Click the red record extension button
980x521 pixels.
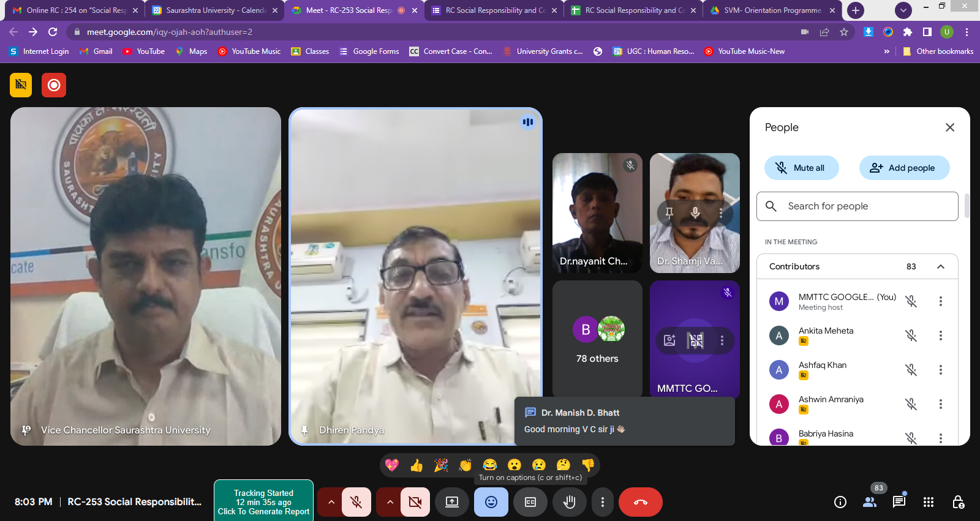pyautogui.click(x=54, y=85)
